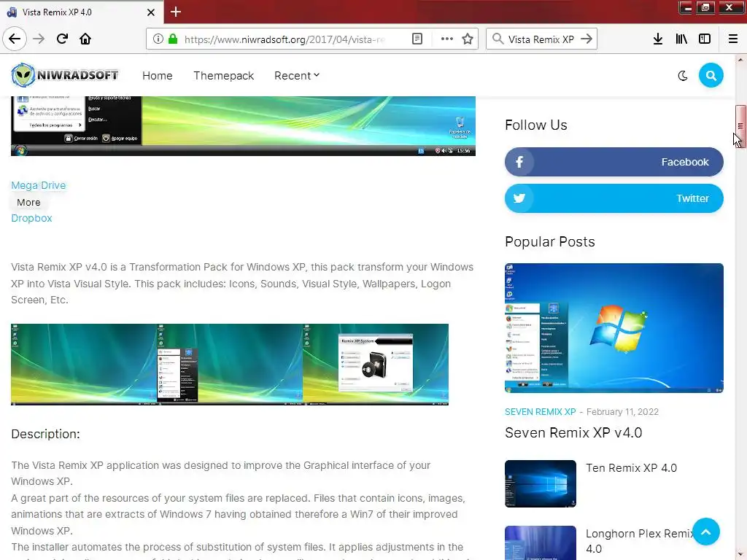This screenshot has width=747, height=560.
Task: Click the Longhorn Plex Remix thumbnail
Action: point(541,542)
